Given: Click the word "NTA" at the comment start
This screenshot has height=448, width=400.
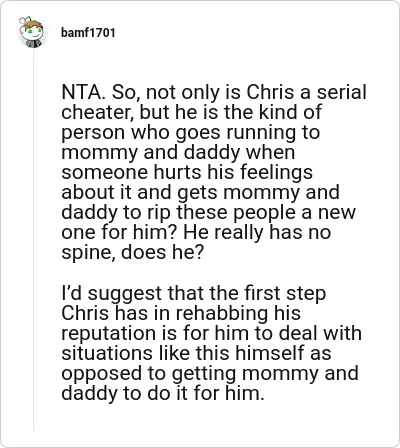Looking at the screenshot, I should 81,92.
